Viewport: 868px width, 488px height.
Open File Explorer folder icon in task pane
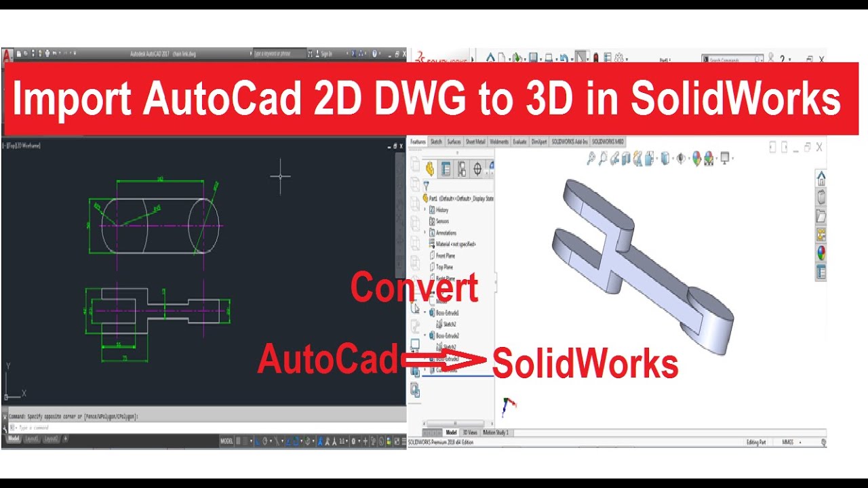pyautogui.click(x=821, y=216)
